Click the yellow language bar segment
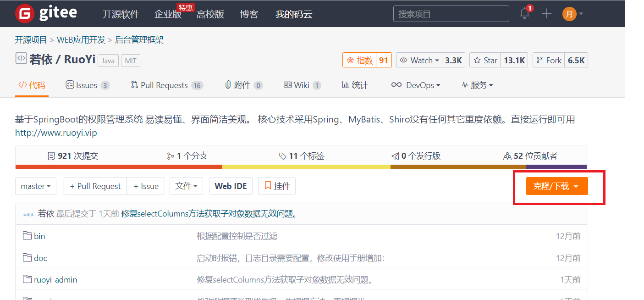The width and height of the screenshot is (644, 300). pyautogui.click(x=306, y=167)
